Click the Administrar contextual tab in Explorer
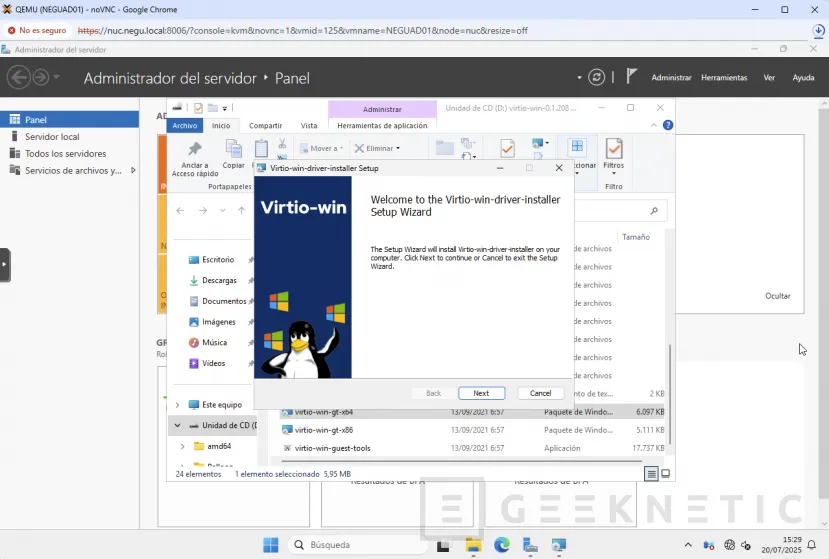The image size is (829, 559). (382, 109)
